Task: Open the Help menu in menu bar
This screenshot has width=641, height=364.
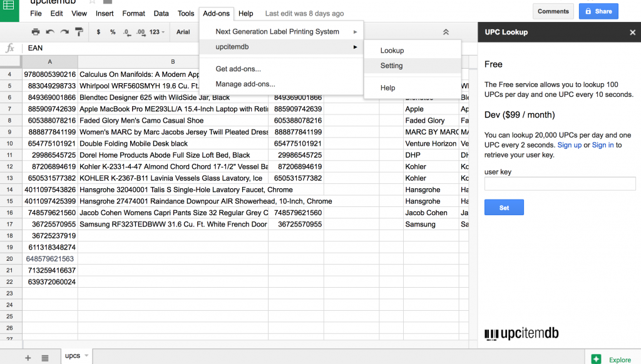Action: point(245,14)
